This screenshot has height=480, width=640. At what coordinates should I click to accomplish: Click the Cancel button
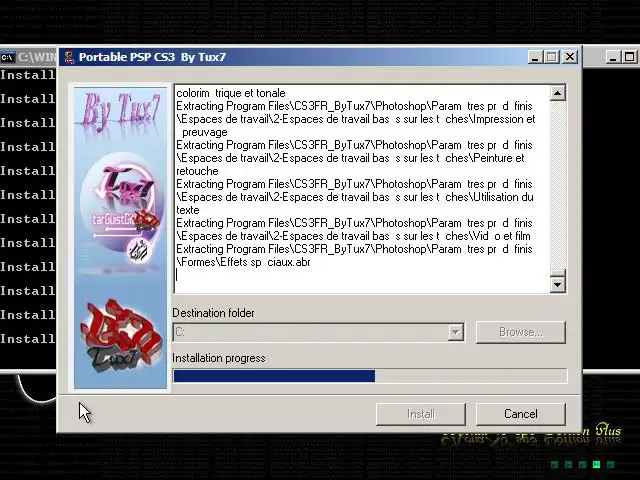(x=520, y=414)
